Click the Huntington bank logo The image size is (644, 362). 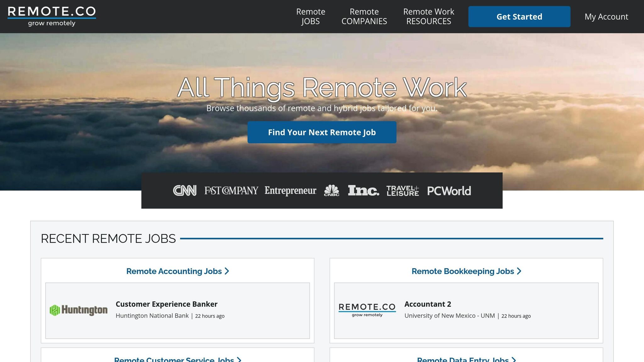pyautogui.click(x=79, y=310)
